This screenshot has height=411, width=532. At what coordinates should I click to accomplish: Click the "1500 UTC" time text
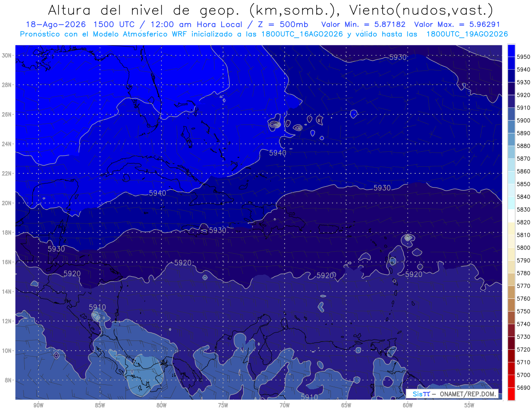(x=114, y=25)
